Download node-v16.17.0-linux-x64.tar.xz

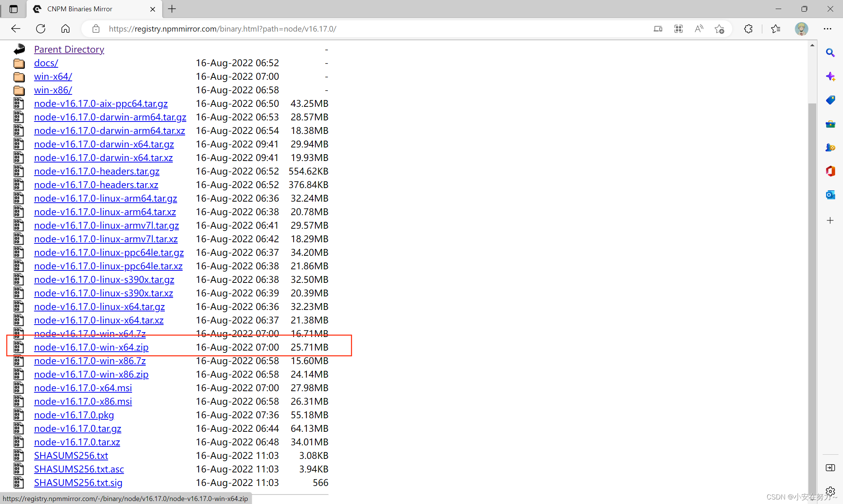point(99,320)
